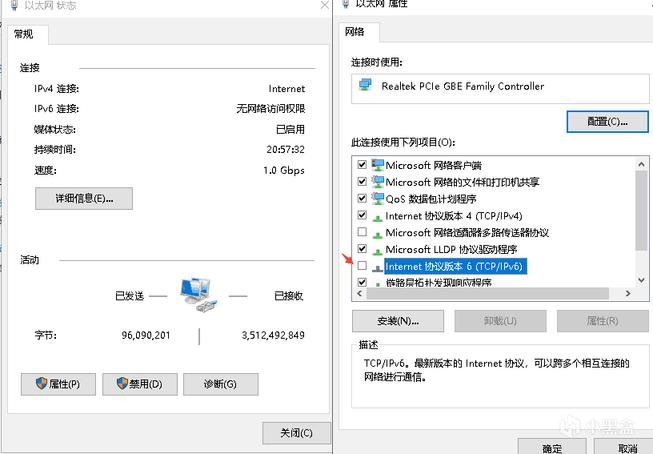Screen dimensions: 653x454
Task: Click the LLDP 协议驱动程序 protocol icon
Action: click(x=377, y=251)
